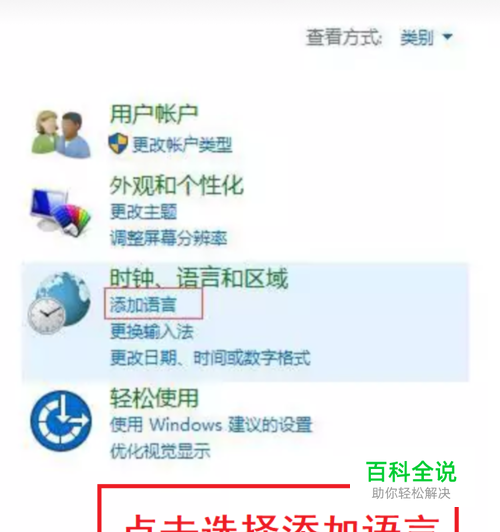This screenshot has height=532, width=500.
Task: Click the green 百科全说 watermark logo
Action: point(411,472)
